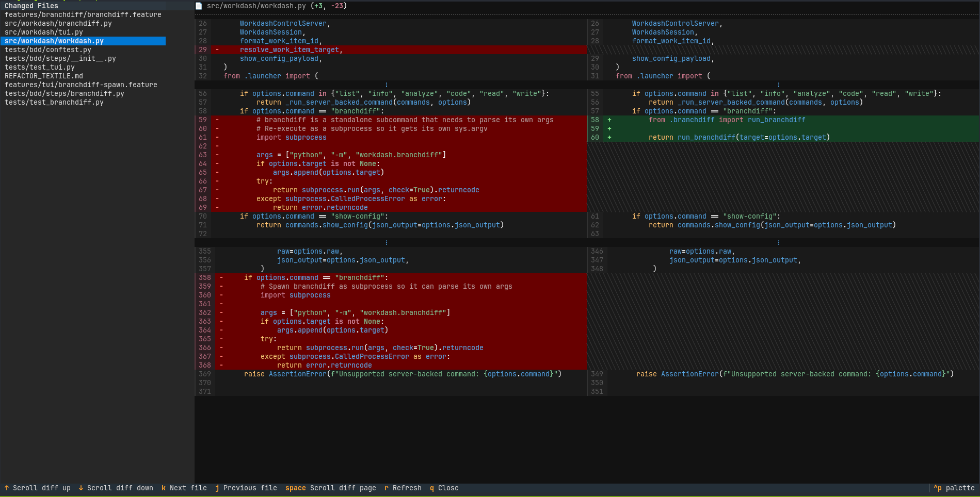Click removed line 359 Spawn branchdiff comment
The height and width of the screenshot is (497, 980).
click(x=391, y=287)
